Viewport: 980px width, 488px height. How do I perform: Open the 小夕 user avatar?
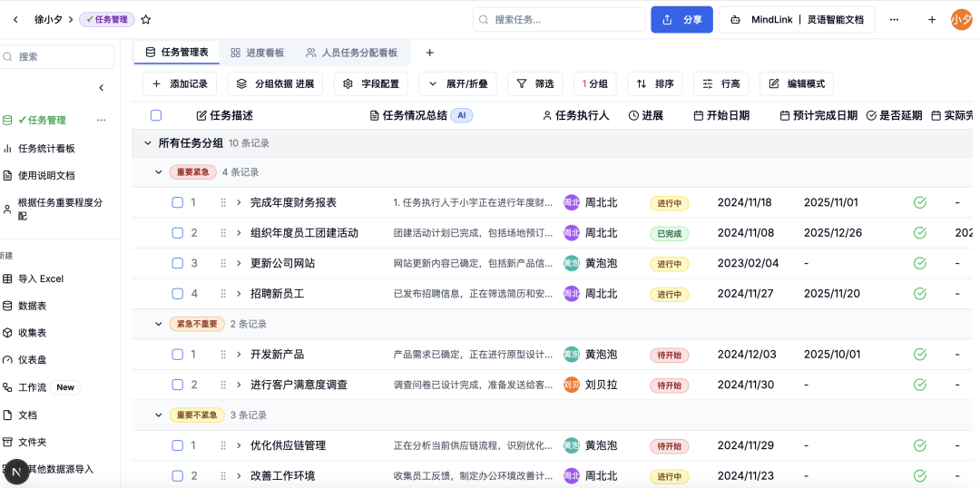point(961,20)
